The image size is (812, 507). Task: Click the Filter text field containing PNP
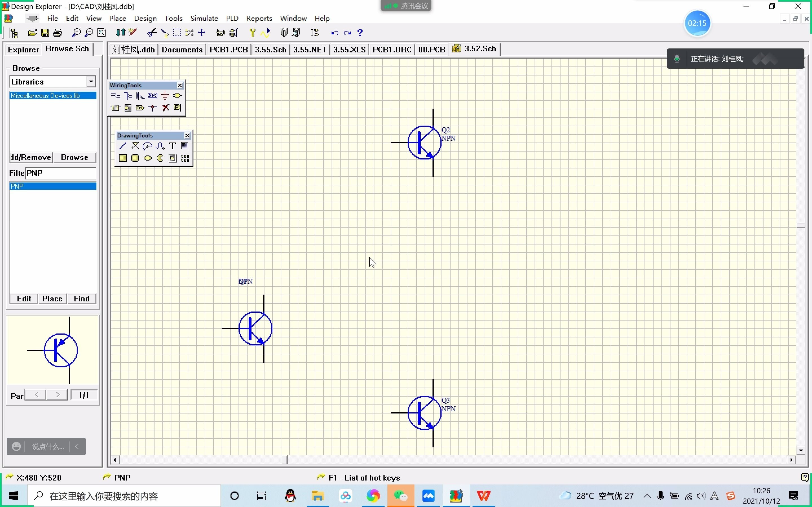(60, 173)
